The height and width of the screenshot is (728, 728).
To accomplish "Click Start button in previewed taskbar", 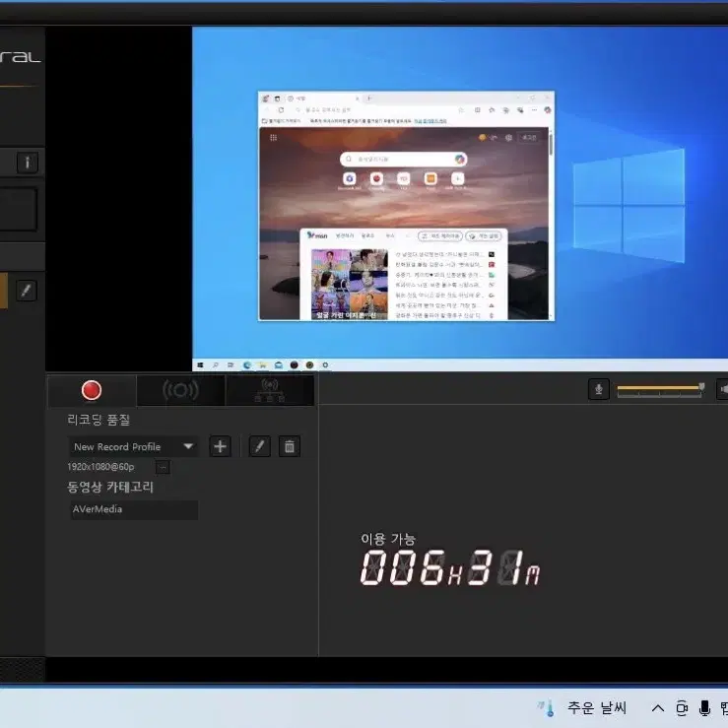I will click(200, 365).
